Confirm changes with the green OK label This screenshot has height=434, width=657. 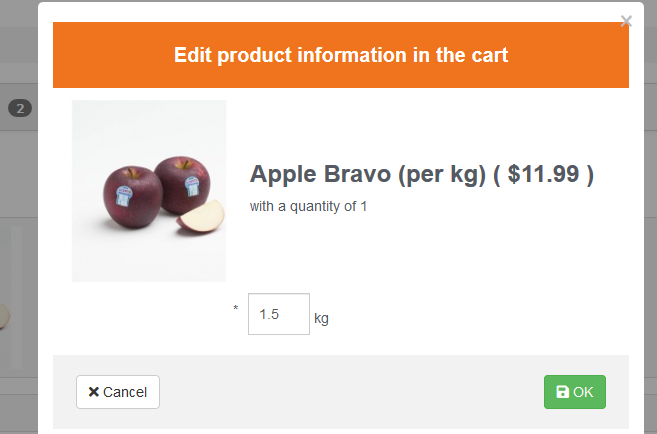[583, 392]
